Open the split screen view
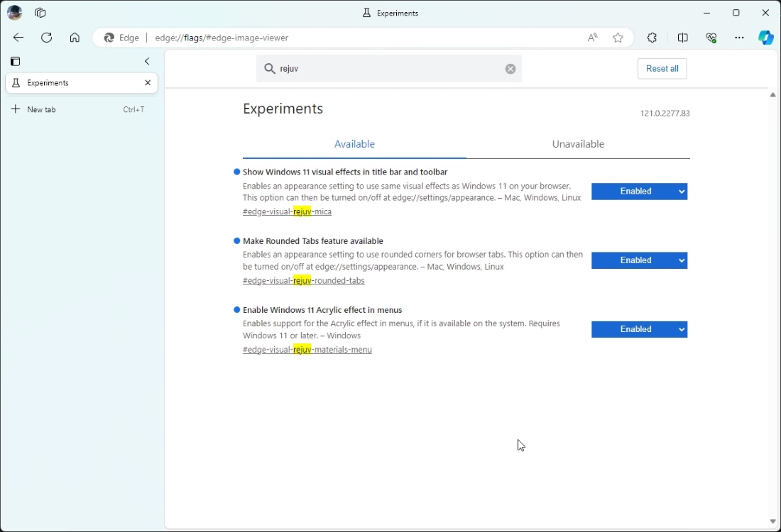This screenshot has height=532, width=781. [682, 38]
